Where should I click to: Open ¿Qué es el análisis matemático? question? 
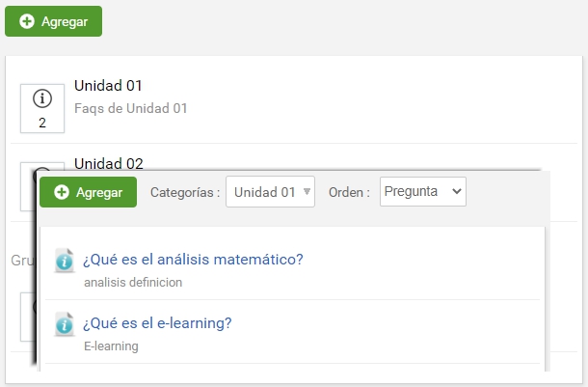pos(193,260)
